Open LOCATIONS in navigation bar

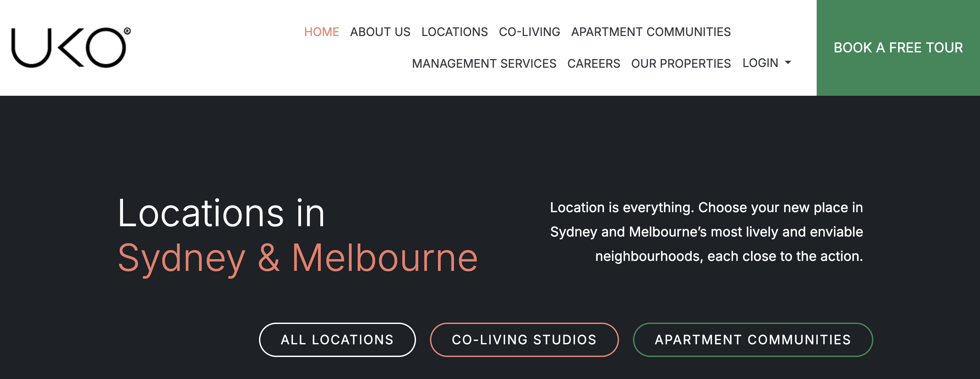point(454,32)
